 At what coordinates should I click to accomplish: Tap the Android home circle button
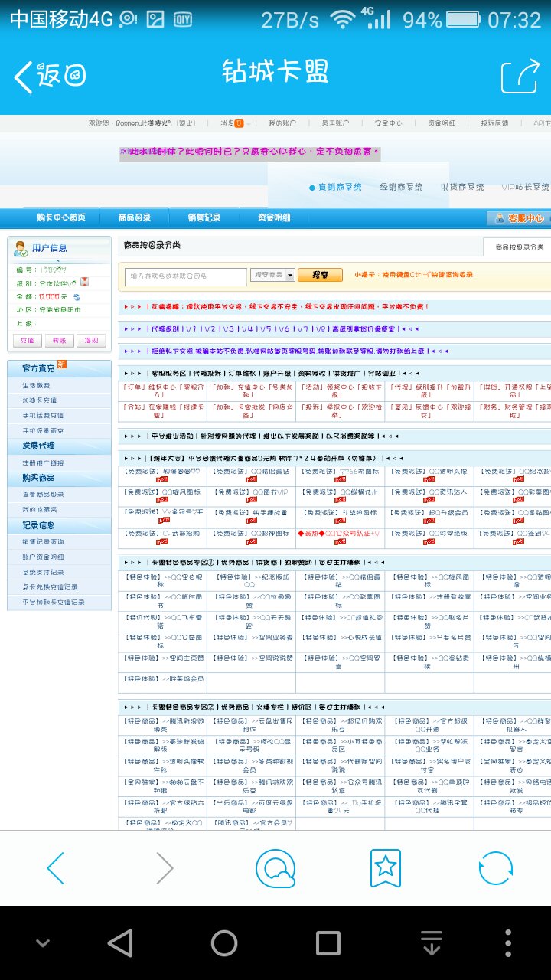(x=224, y=943)
